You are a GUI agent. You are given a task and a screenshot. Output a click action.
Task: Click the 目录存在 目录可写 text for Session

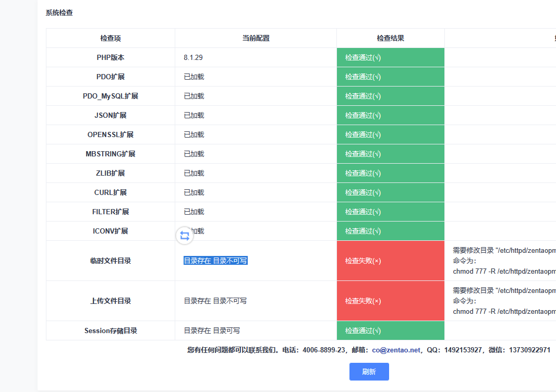212,330
